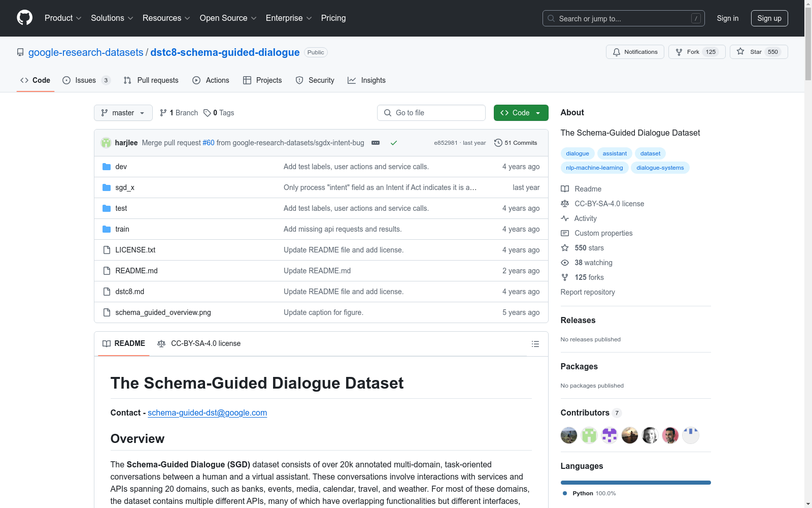Click the fork icon on Fork button
Viewport: 812px width, 508px height.
[x=679, y=52]
